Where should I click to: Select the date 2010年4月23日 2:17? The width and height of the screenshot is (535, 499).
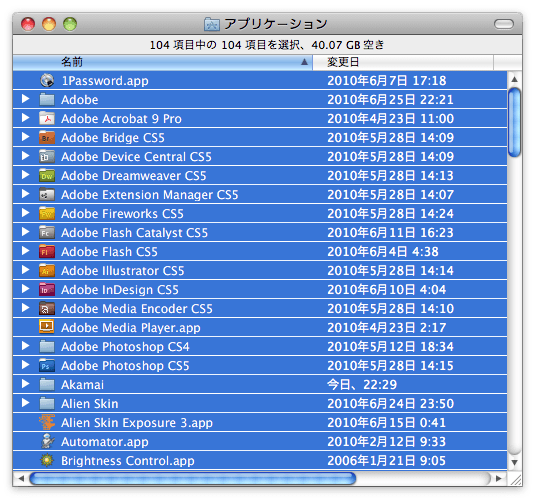pos(387,328)
